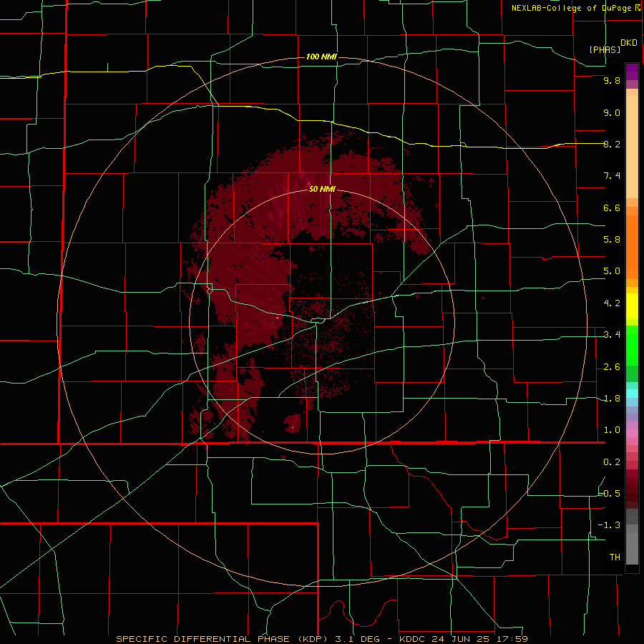The width and height of the screenshot is (644, 644).
Task: Click the TH label at scale bottom
Action: tap(615, 557)
